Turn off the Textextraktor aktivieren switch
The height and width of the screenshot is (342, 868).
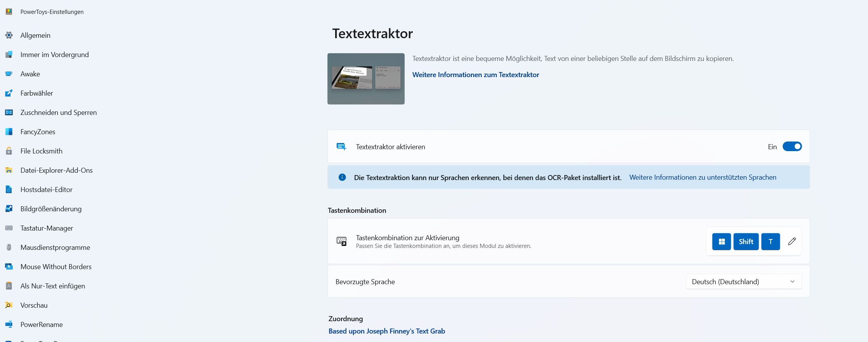pyautogui.click(x=792, y=147)
